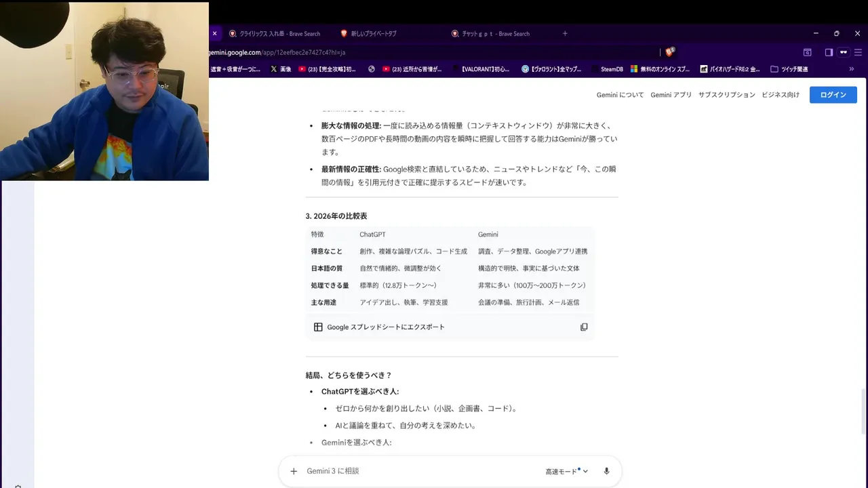Click cell 自然で情緒的、微調整が効く
The image size is (868, 488).
(x=400, y=268)
